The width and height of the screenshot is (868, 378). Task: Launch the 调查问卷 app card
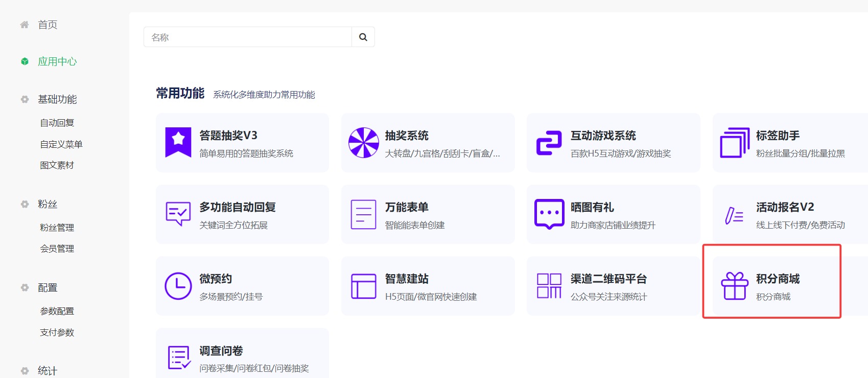pyautogui.click(x=242, y=358)
